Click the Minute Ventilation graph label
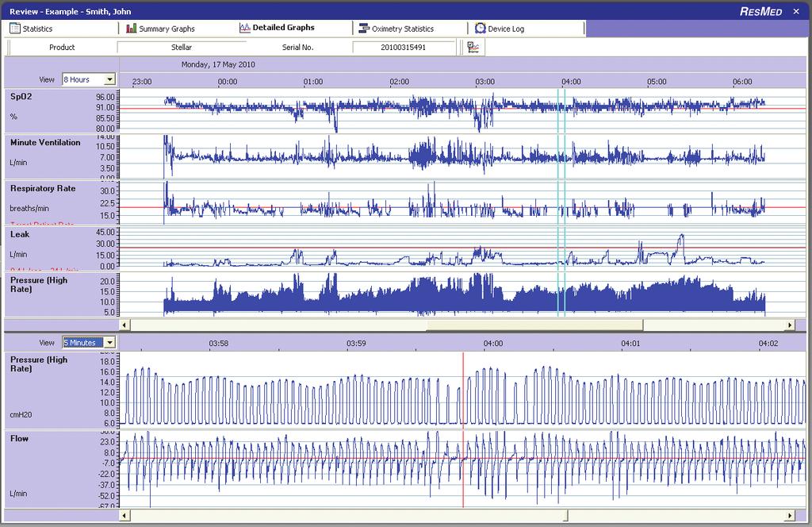 point(45,143)
